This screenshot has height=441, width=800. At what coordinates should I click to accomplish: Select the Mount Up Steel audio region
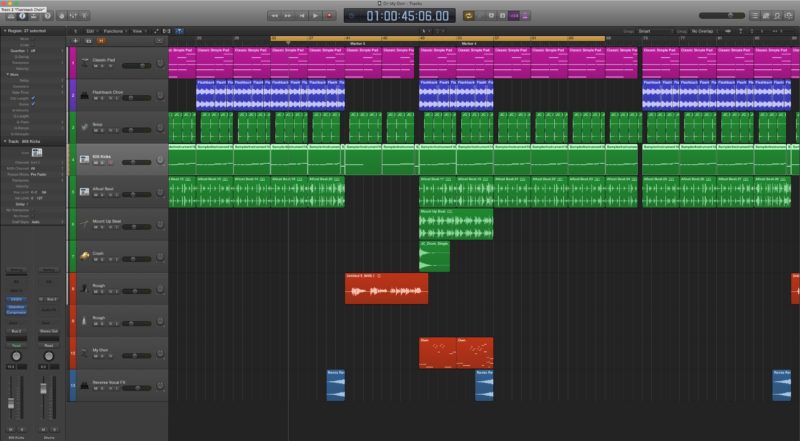point(456,224)
